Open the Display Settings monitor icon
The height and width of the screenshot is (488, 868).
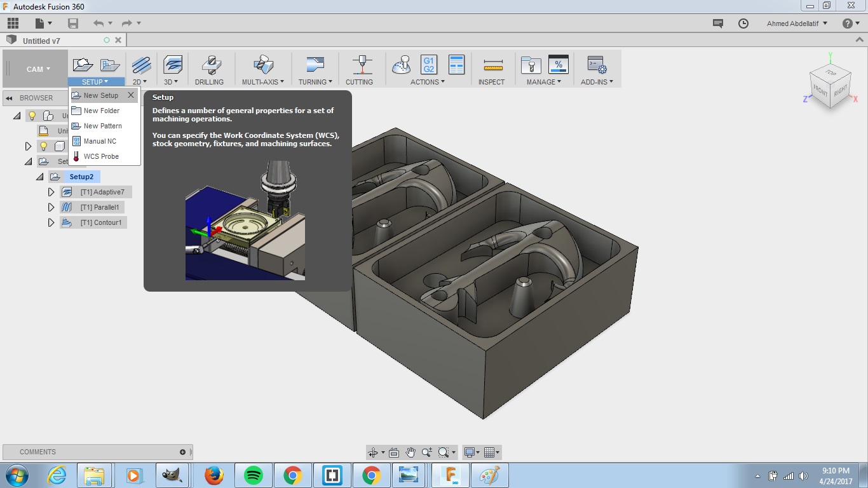pyautogui.click(x=470, y=452)
